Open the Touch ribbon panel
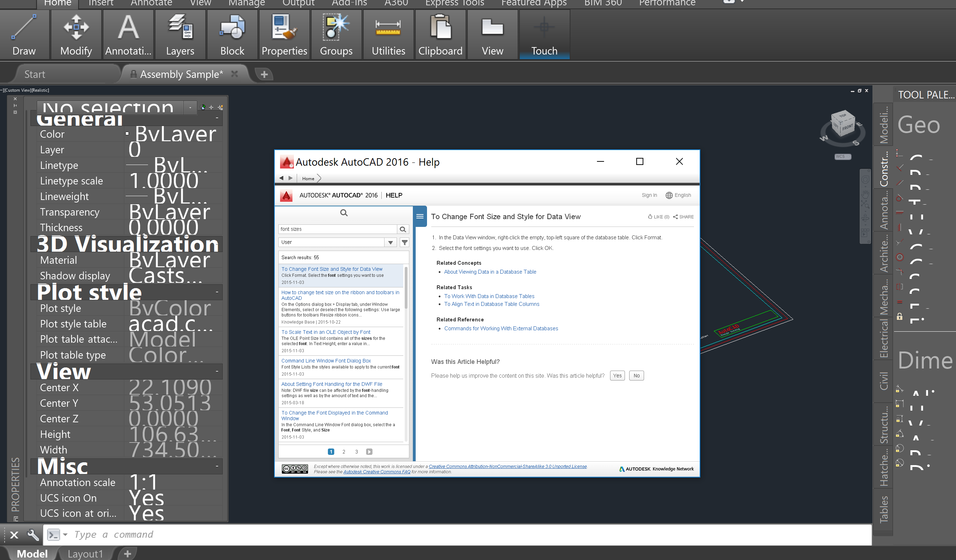 tap(545, 34)
